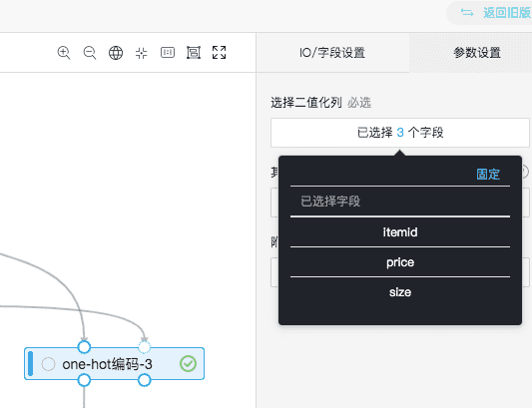Click 固定 to pin the popup
532x408 pixels.
488,175
